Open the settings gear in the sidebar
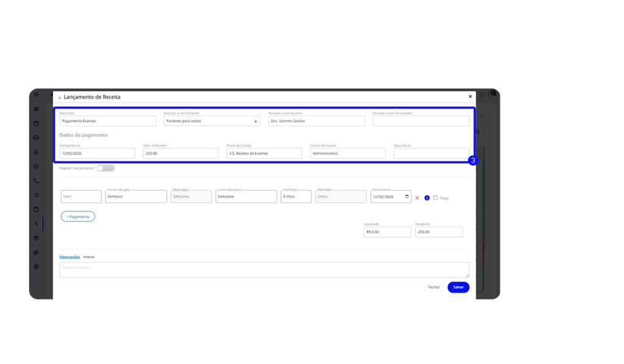The width and height of the screenshot is (624, 364). [x=36, y=267]
